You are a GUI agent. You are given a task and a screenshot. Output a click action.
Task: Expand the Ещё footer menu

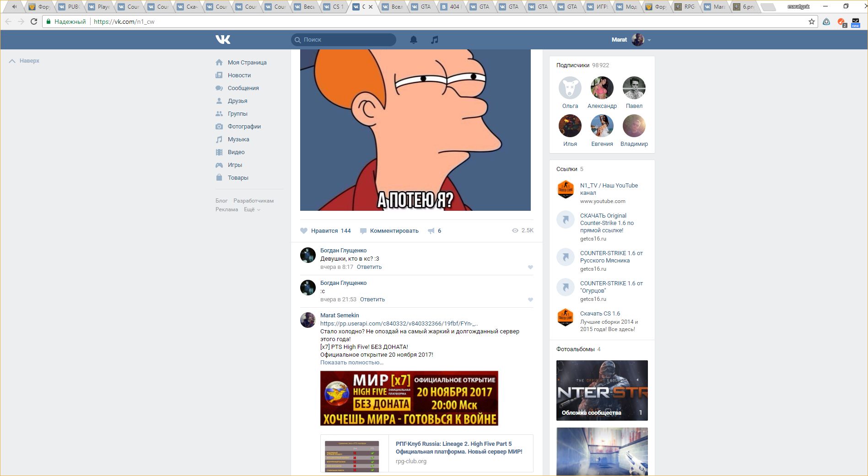(x=252, y=209)
